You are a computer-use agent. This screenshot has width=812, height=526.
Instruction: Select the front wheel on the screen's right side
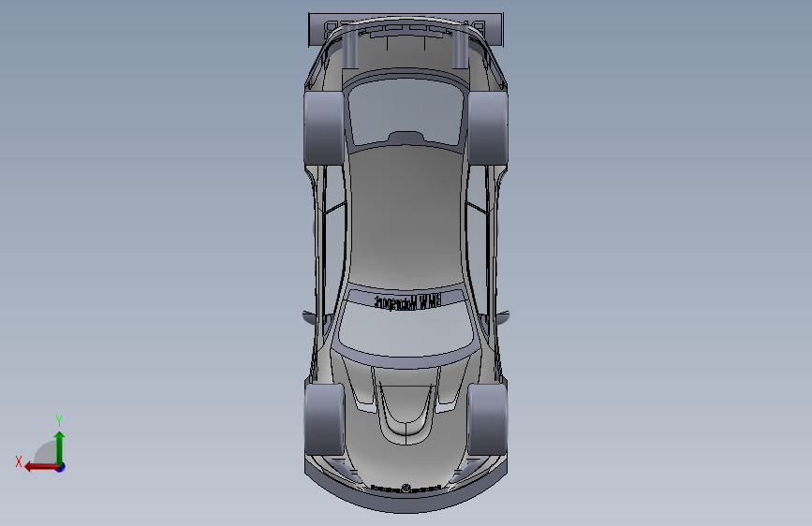click(x=487, y=419)
